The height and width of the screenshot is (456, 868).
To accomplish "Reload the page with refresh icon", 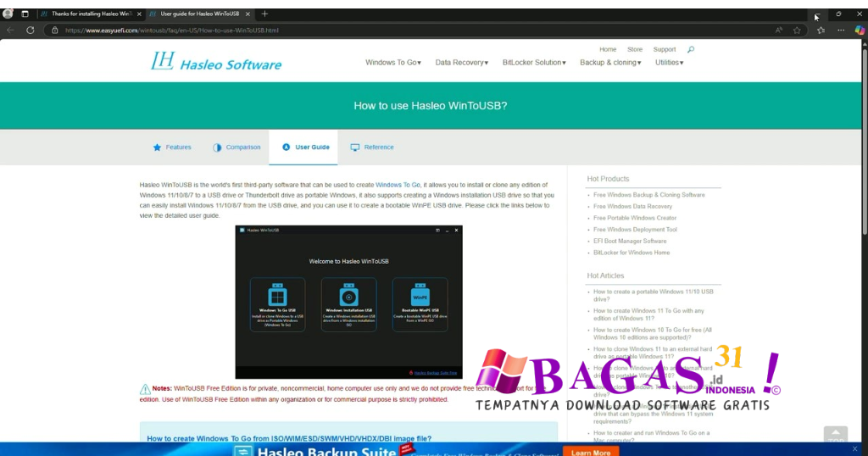I will click(x=31, y=31).
